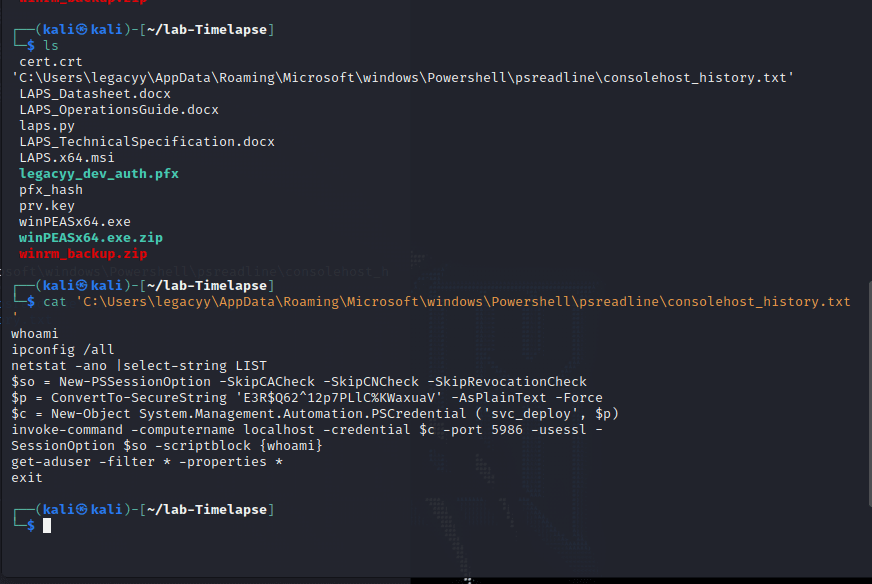The height and width of the screenshot is (584, 872).
Task: Select the netstat -ano command line
Action: (x=139, y=366)
